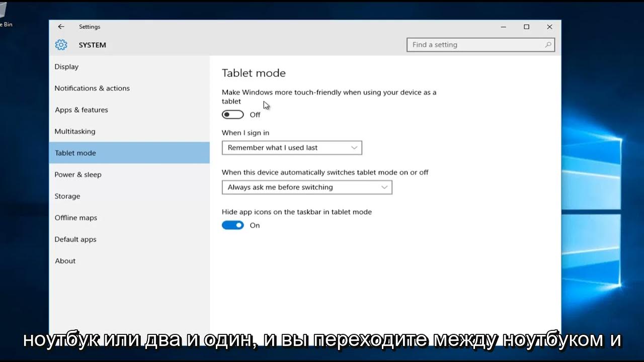Screen dimensions: 644x362
Task: Go to Apps & features
Action: click(x=129, y=110)
